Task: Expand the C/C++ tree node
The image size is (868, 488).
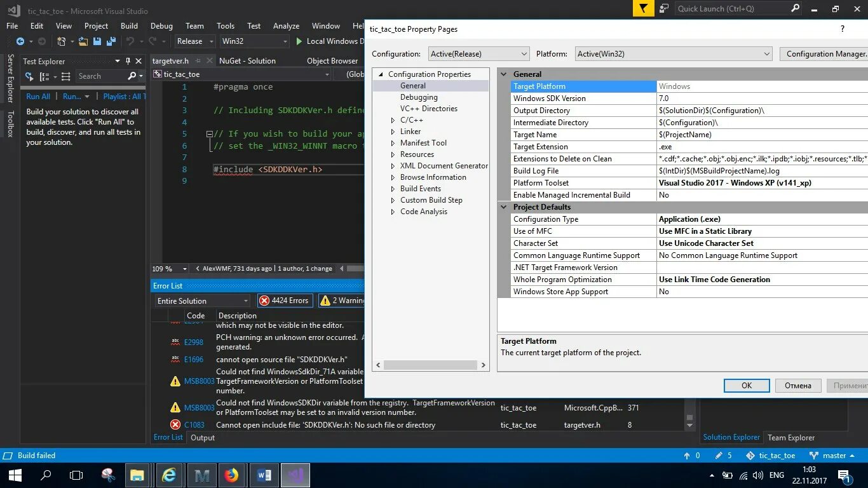Action: click(393, 120)
